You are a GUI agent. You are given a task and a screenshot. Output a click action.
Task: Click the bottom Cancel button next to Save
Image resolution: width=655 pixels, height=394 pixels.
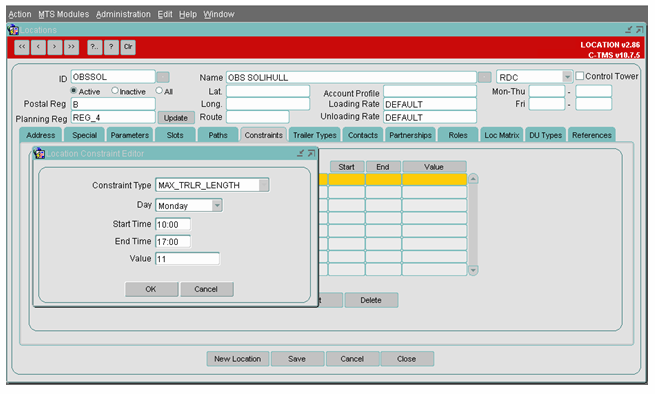352,358
